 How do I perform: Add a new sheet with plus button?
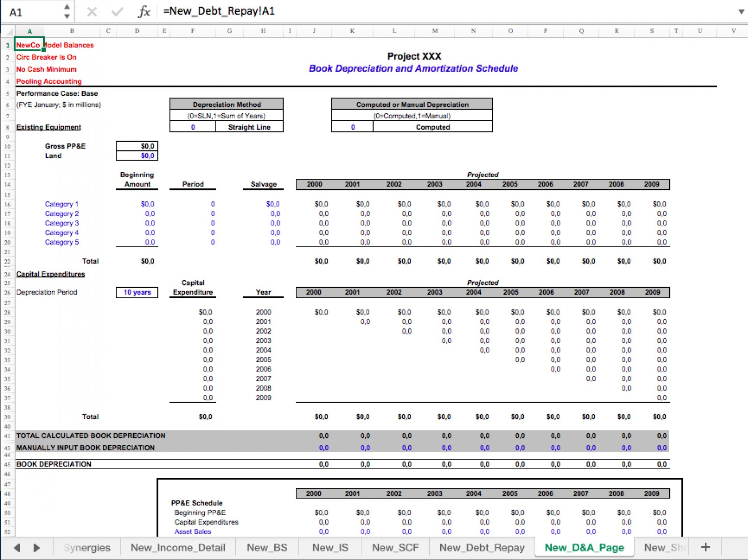[x=705, y=547]
